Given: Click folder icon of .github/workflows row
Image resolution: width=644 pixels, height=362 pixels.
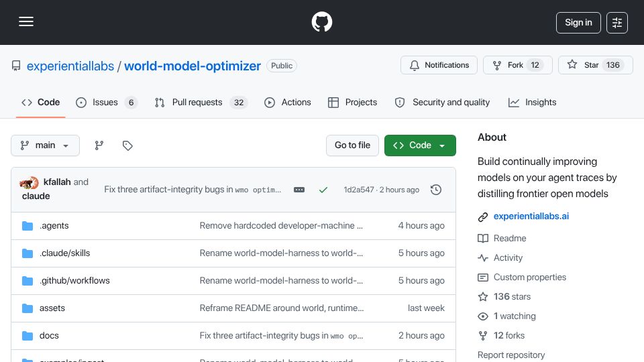Looking at the screenshot, I should tap(28, 281).
